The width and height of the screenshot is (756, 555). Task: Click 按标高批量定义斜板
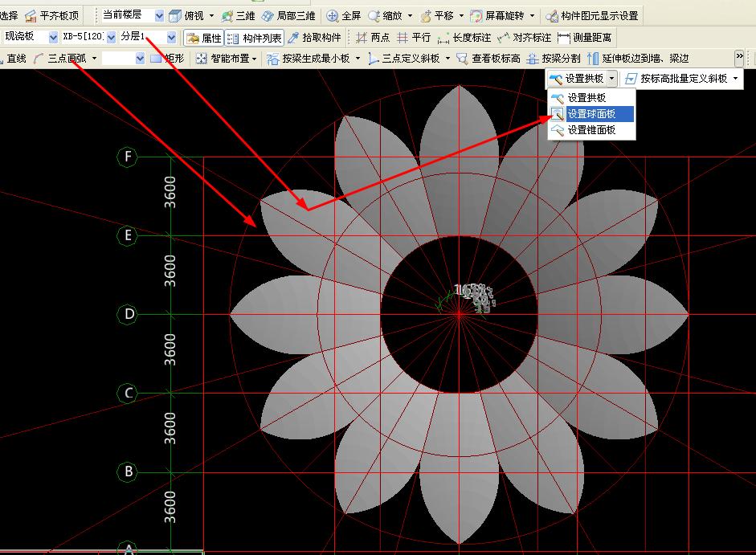point(677,79)
